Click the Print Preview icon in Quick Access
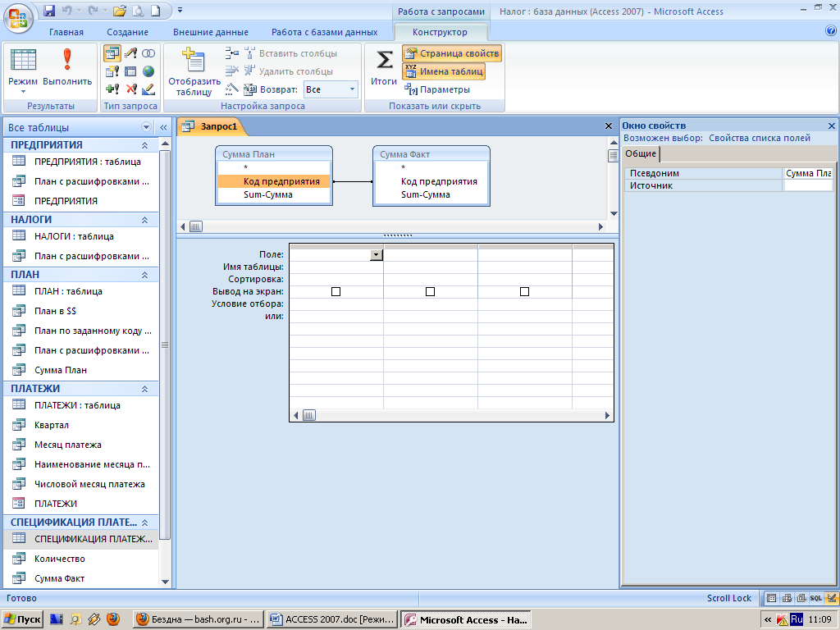 pos(138,11)
